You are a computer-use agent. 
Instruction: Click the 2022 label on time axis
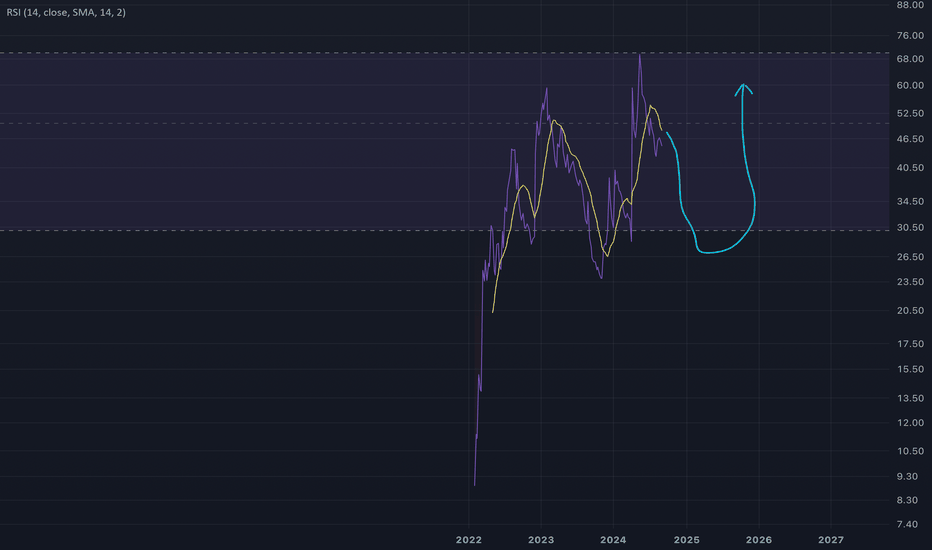(468, 540)
